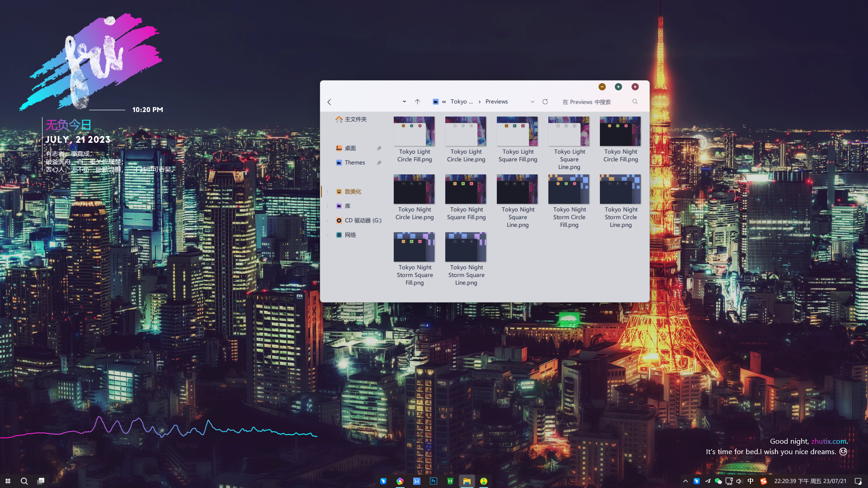Expand the CD 驱动器 (G:) tree node
This screenshot has width=868, height=488.
pos(328,221)
